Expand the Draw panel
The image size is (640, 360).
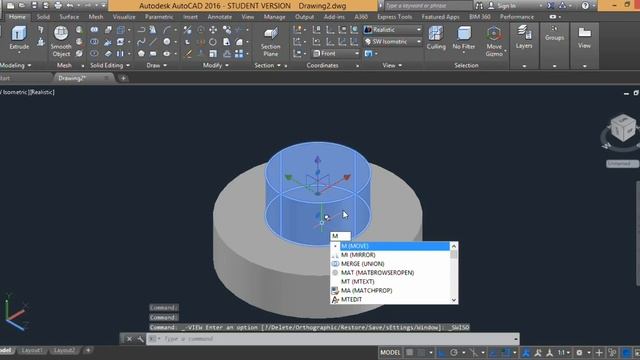156,65
